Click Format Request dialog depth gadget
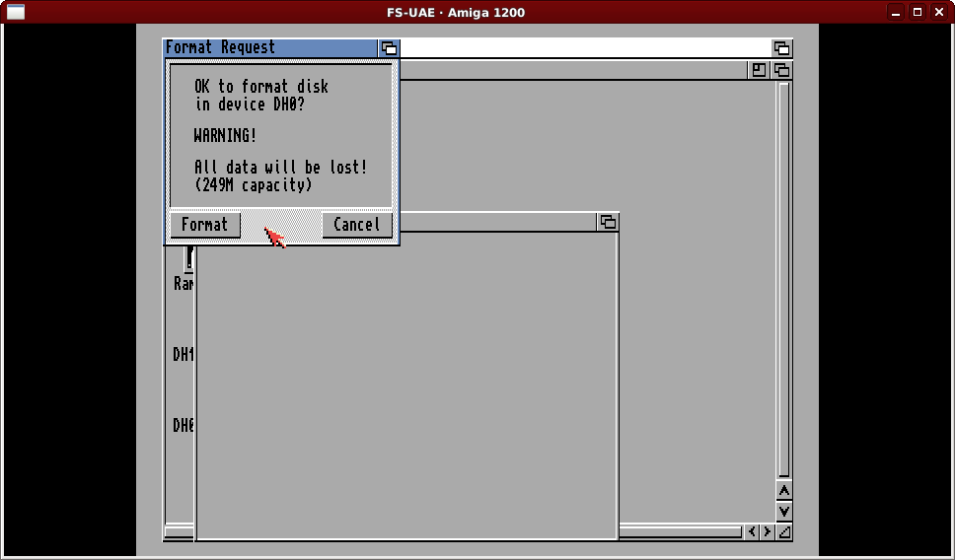955x560 pixels. click(389, 48)
